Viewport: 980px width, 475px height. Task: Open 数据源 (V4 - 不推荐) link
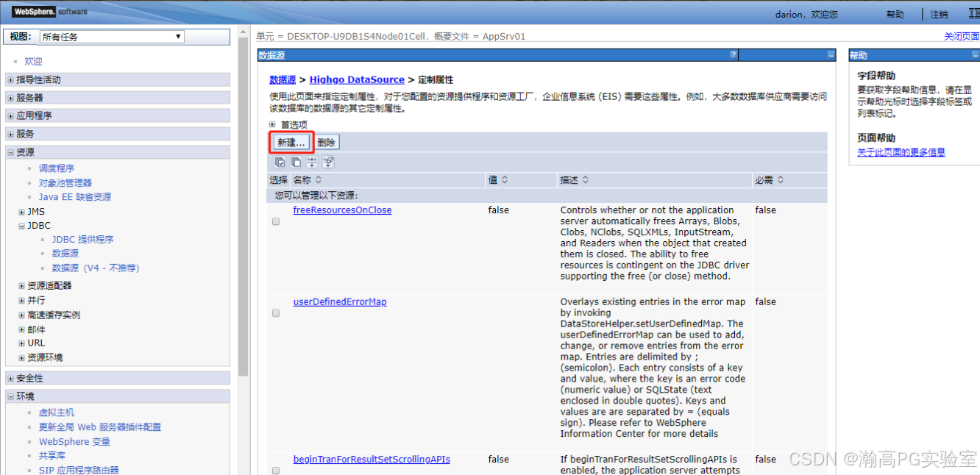96,268
